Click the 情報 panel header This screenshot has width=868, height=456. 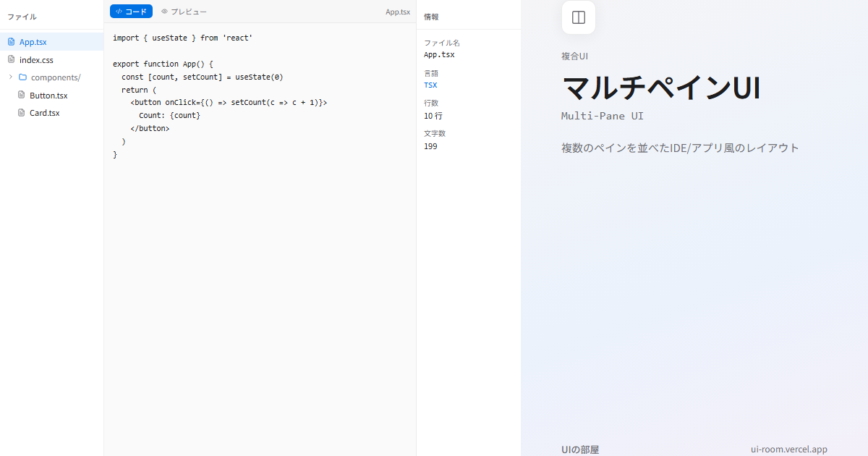tap(431, 17)
